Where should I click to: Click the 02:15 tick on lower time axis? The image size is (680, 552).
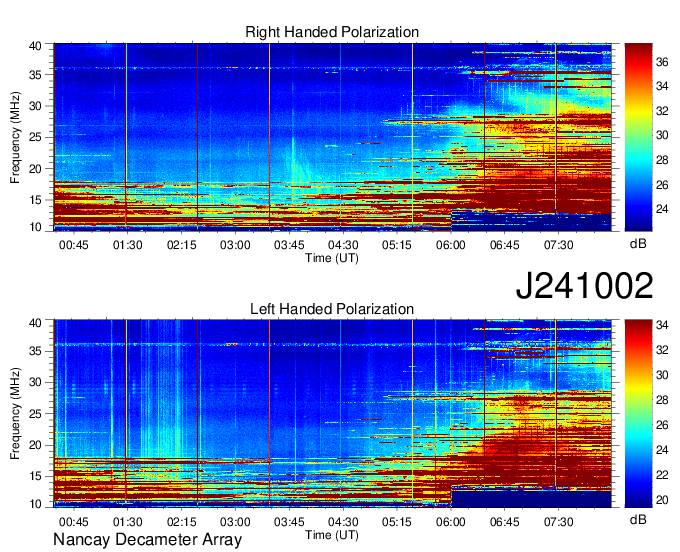click(182, 522)
